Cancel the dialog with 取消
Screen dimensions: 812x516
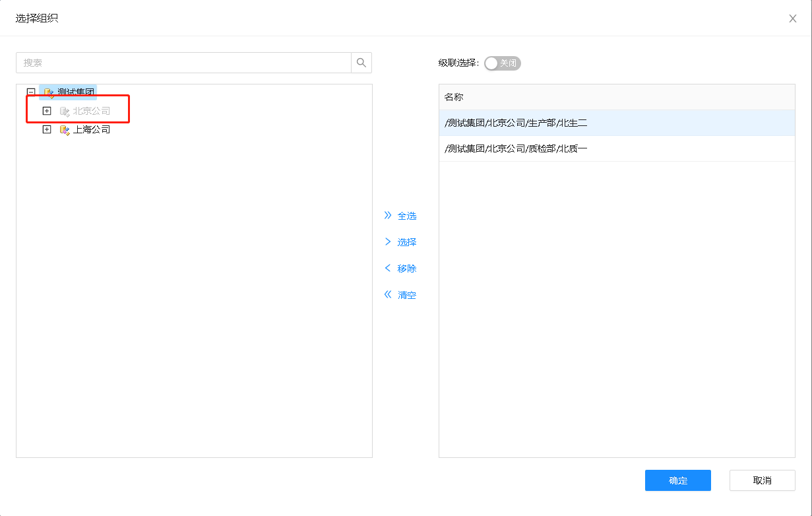(762, 480)
